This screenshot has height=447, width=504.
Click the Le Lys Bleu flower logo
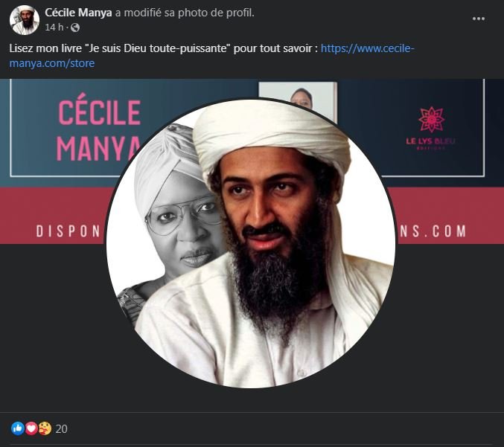pyautogui.click(x=431, y=120)
